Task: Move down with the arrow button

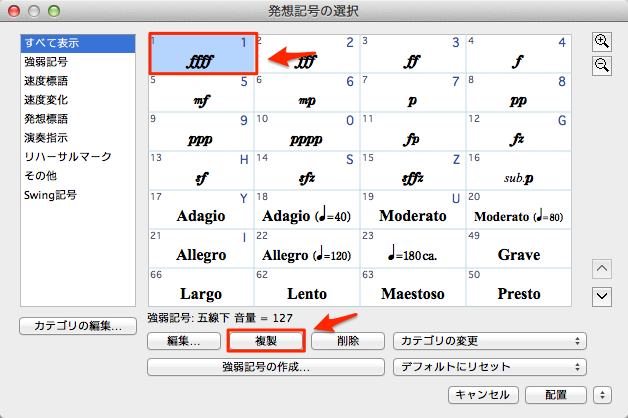Action: (602, 297)
